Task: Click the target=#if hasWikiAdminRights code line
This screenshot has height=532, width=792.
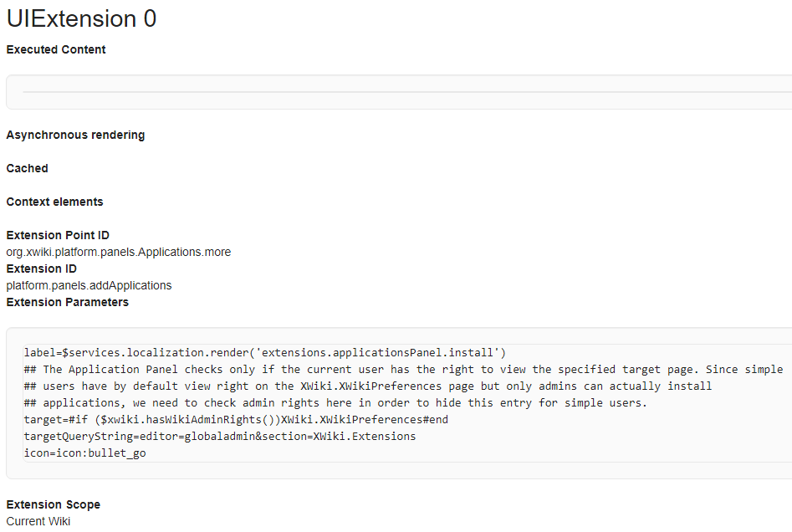Action: (x=236, y=419)
